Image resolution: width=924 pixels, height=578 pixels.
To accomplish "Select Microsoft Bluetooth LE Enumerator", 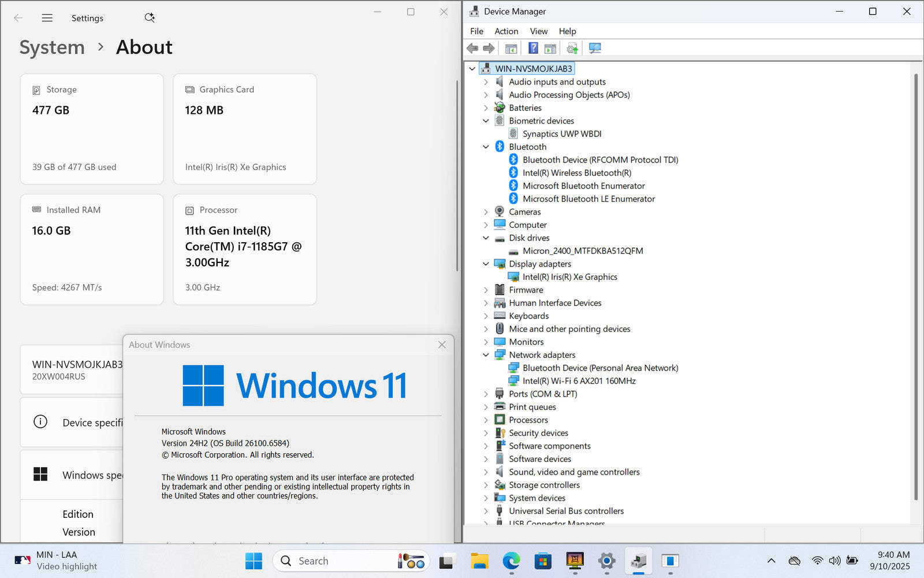I will [588, 199].
